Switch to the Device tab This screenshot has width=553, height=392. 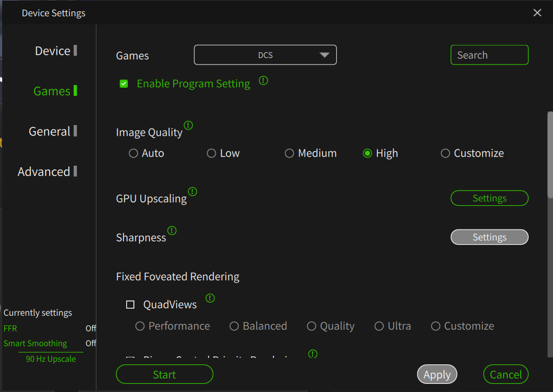53,51
